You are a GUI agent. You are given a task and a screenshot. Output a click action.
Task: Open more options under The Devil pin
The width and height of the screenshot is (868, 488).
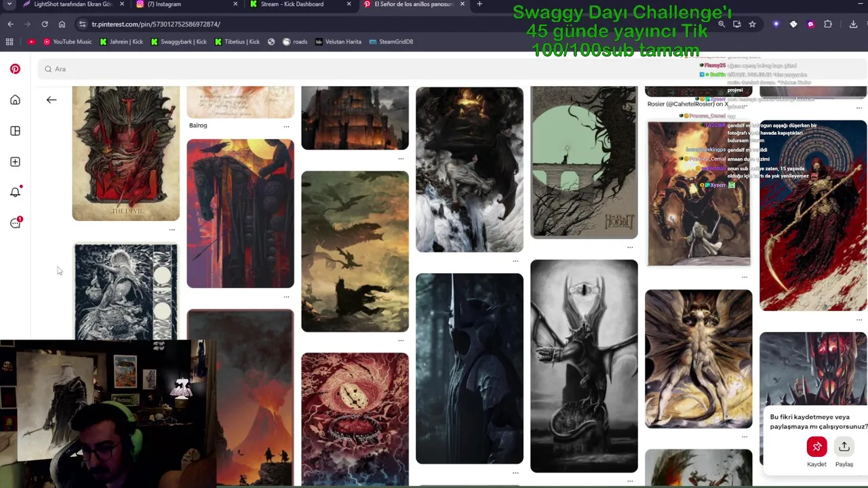point(172,230)
